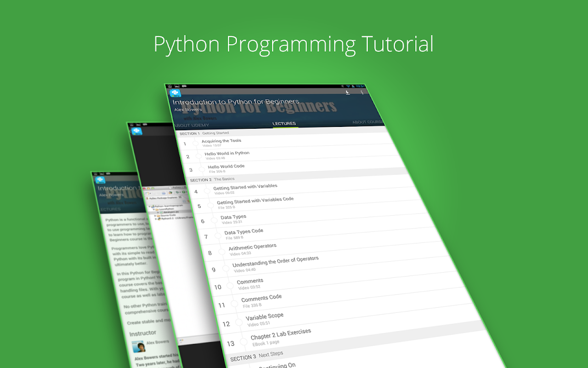
Task: Tap the progress circle beside 'Data Types Code'
Action: pos(218,236)
